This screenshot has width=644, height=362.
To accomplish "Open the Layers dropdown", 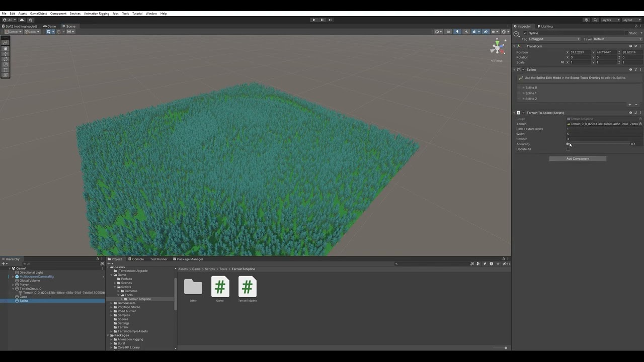I will (610, 20).
